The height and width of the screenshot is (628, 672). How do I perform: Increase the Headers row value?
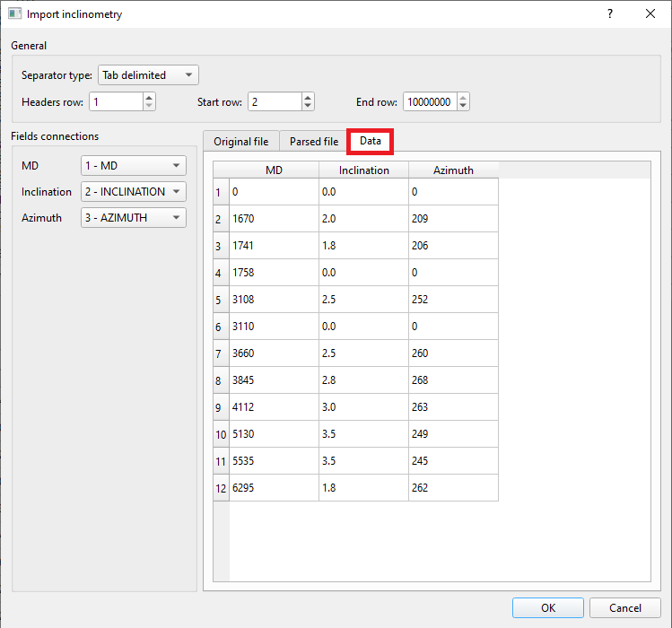[149, 98]
